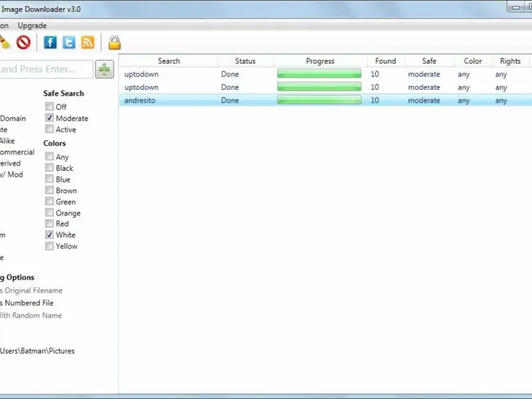
Task: Check the Green color checkbox
Action: pos(49,201)
